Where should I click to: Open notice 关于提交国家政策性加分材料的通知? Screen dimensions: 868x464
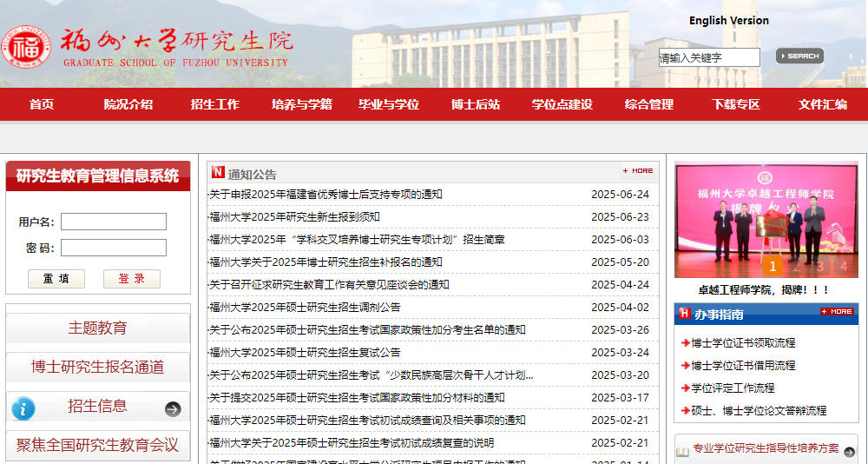pyautogui.click(x=357, y=398)
